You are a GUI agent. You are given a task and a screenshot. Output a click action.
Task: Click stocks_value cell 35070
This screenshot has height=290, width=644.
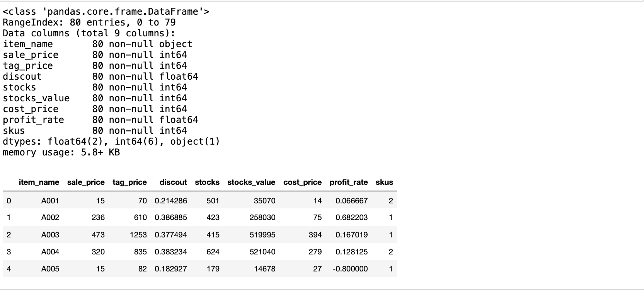265,201
